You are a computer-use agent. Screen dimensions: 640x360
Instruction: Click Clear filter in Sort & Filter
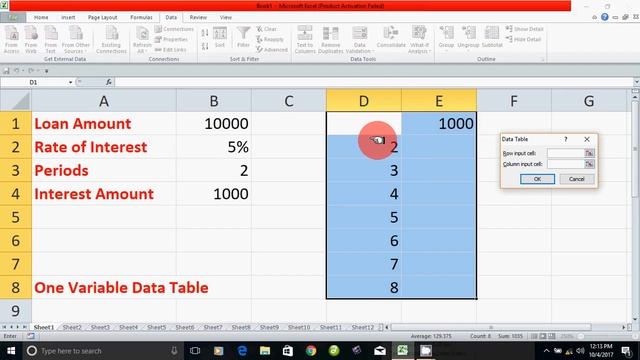tap(267, 29)
